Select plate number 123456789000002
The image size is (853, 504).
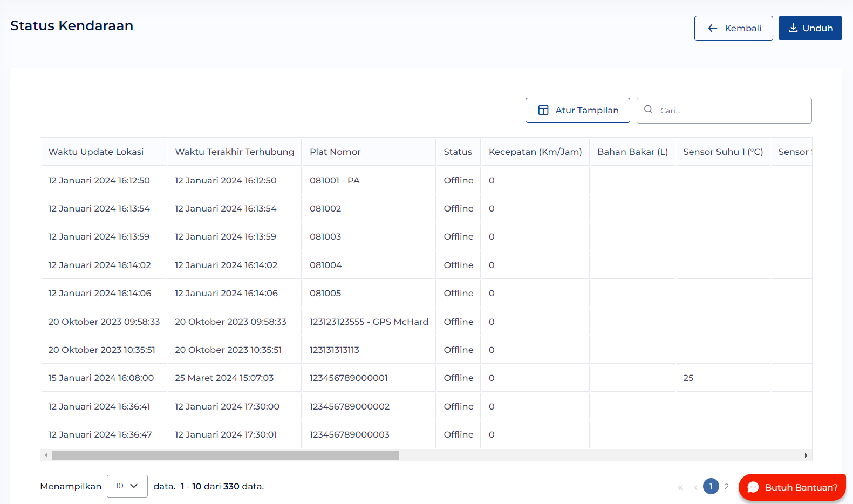(350, 406)
